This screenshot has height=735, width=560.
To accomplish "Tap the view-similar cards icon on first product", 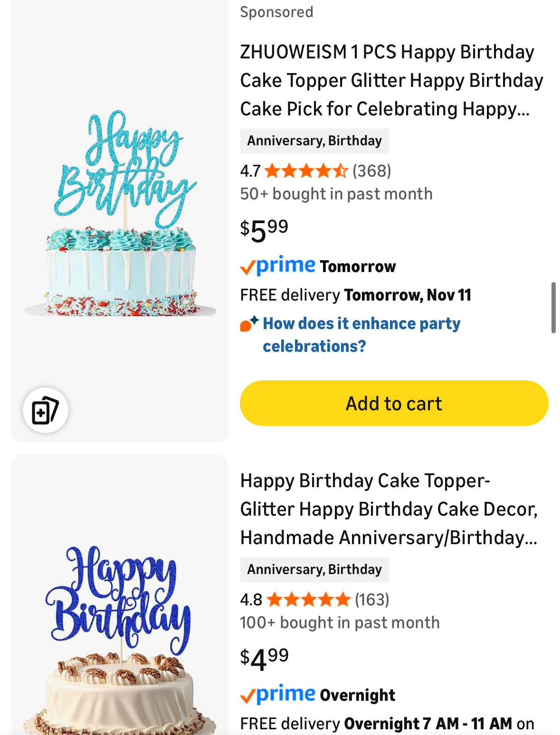I will coord(45,410).
